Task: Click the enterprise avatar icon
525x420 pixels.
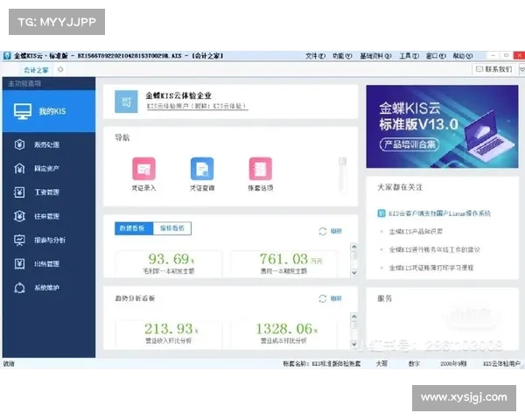Action: coord(126,101)
